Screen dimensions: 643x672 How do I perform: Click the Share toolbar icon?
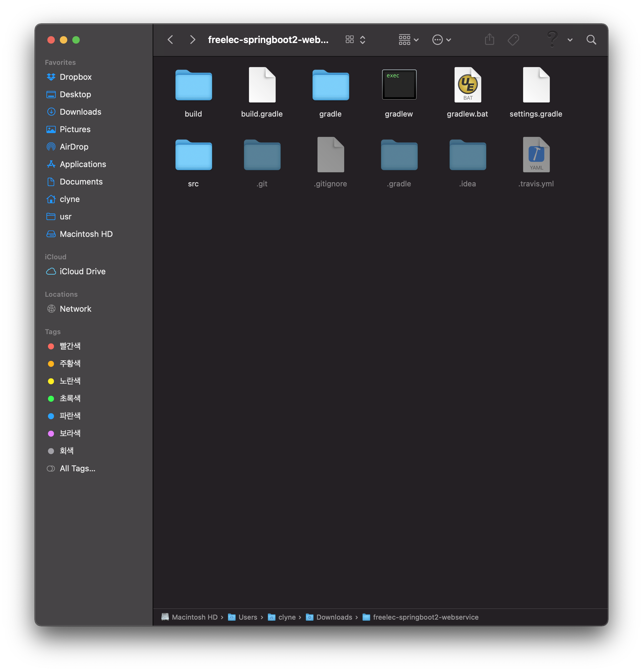point(489,40)
